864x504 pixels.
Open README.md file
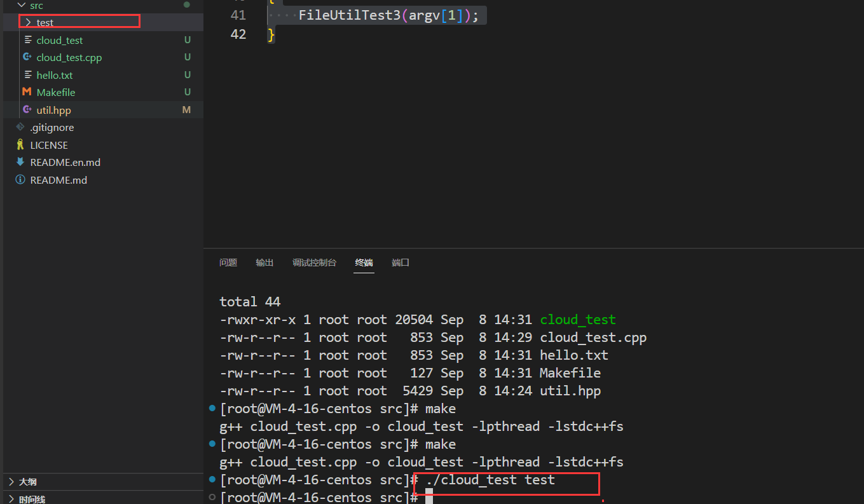(x=58, y=180)
